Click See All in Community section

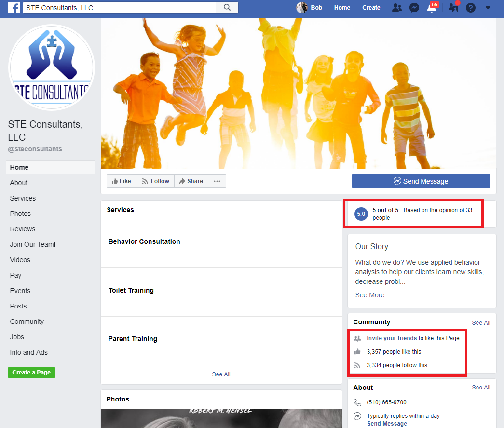pos(481,323)
